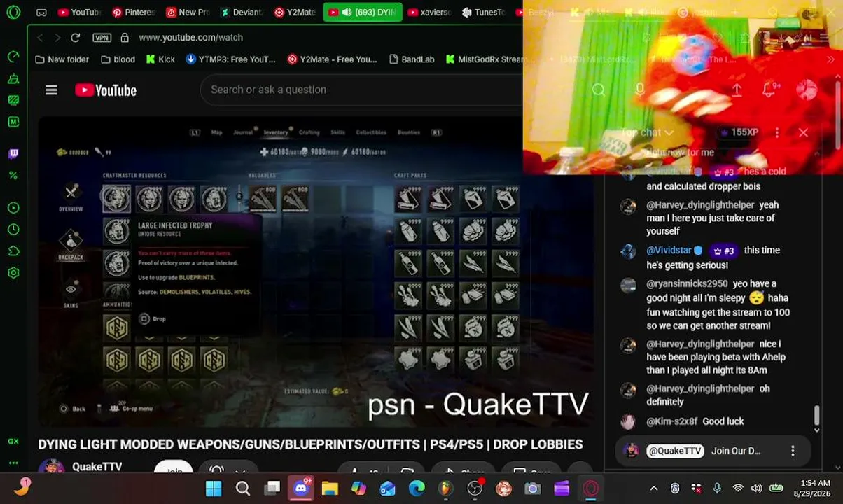Switch to the TunesTo tab
The image size is (843, 504).
tap(484, 12)
